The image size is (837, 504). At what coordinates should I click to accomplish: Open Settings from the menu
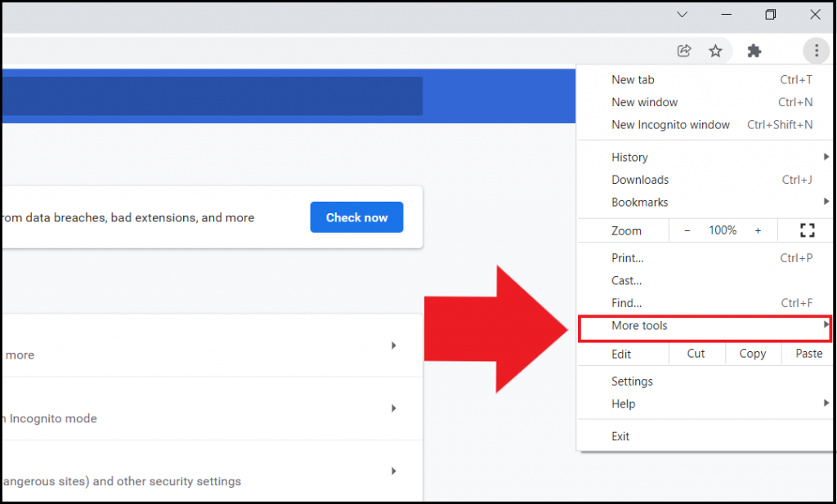point(632,381)
